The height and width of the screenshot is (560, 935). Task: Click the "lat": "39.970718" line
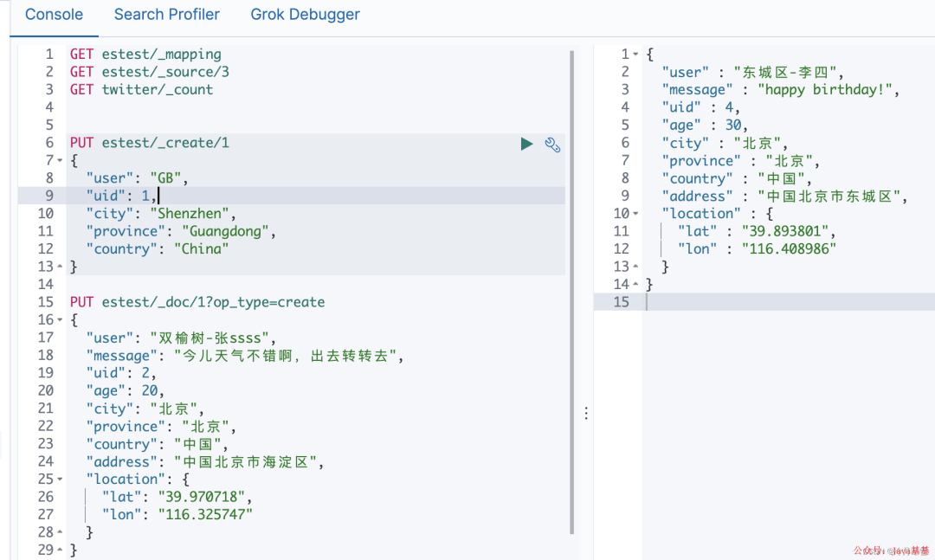click(x=177, y=497)
